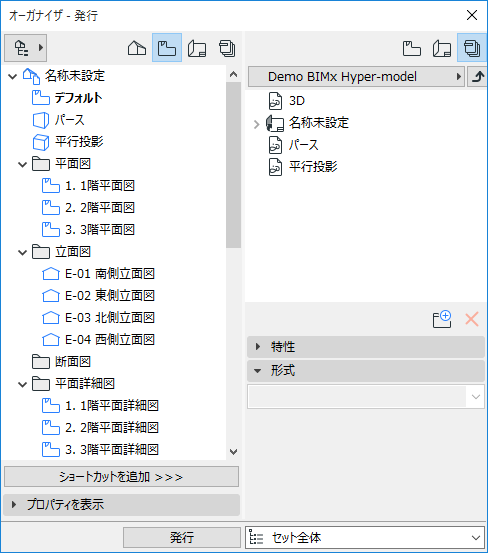
Task: Open the organizer mode selector button
Action: (25, 48)
